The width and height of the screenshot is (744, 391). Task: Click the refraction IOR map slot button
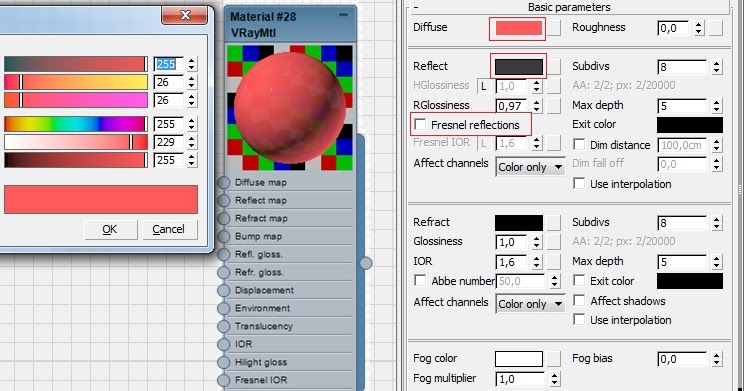554,262
